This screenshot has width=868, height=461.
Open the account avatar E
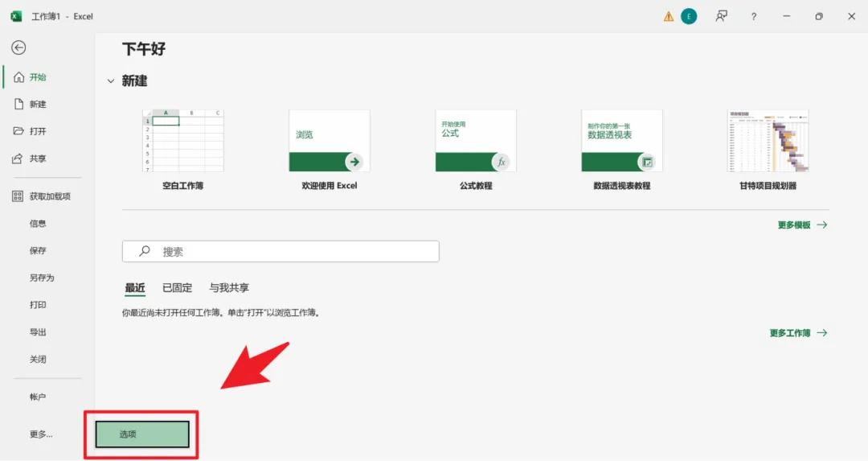tap(689, 17)
